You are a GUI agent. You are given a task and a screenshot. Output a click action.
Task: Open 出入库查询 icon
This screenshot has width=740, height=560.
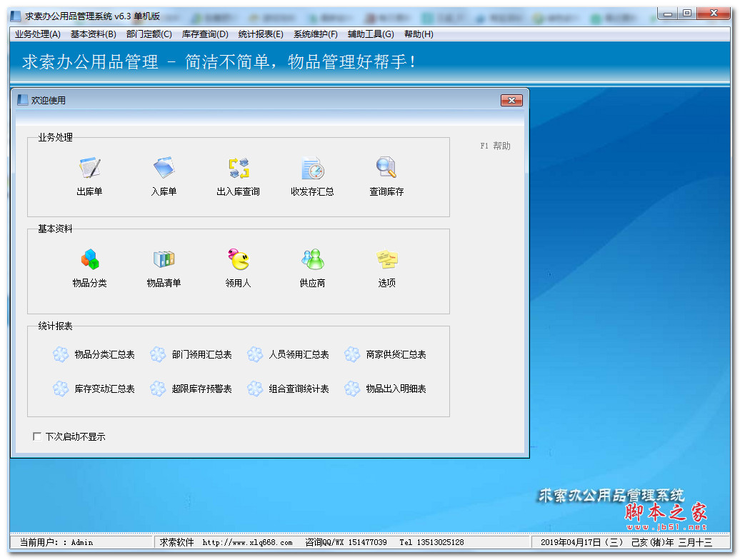pos(239,167)
